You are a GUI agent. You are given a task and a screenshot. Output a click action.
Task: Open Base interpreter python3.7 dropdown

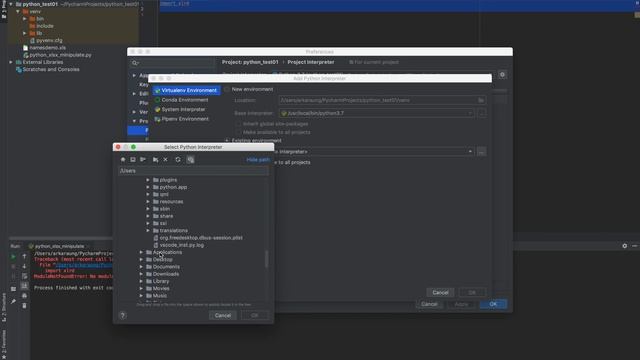coord(376,113)
